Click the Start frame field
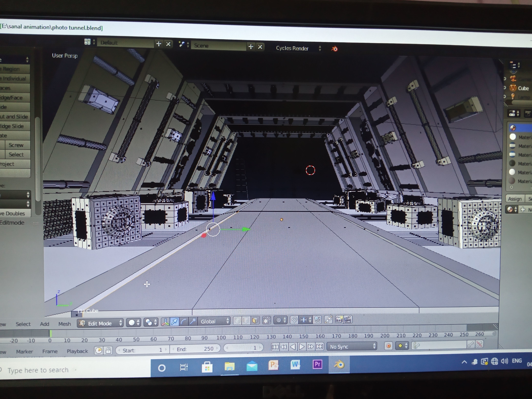The height and width of the screenshot is (399, 532). tap(142, 350)
